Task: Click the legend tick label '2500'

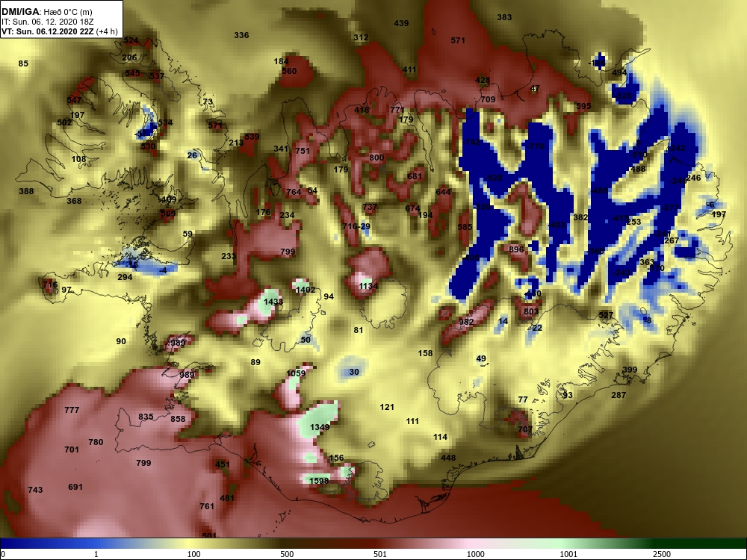Action: 662,554
